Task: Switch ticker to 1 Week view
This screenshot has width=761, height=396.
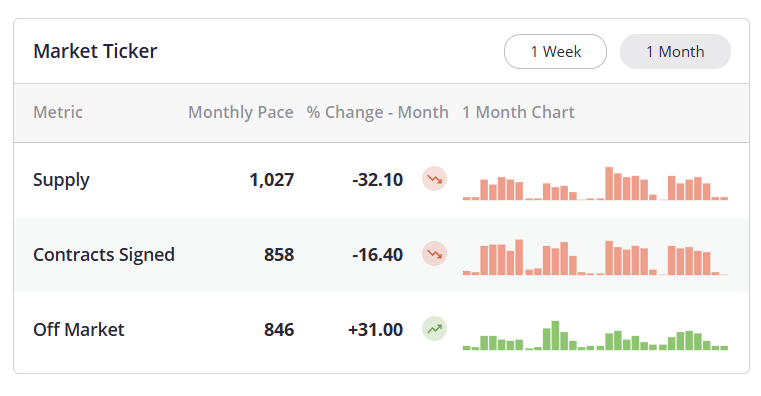Action: point(555,51)
